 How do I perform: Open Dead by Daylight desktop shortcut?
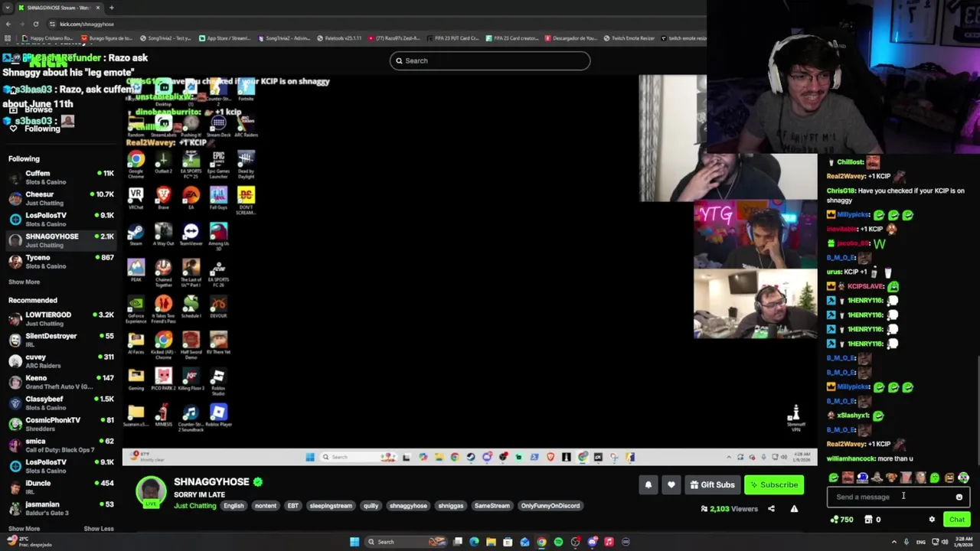(x=246, y=164)
